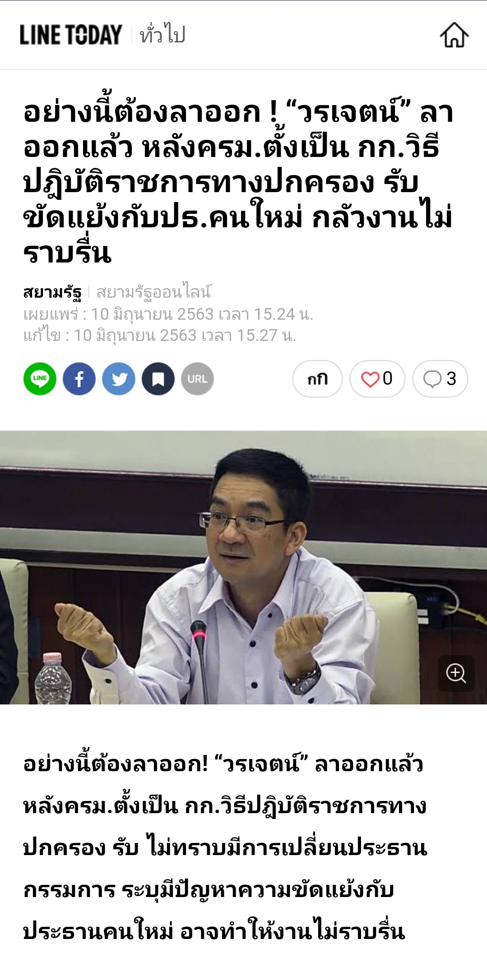
Task: Open the article photo of the speaker
Action: (x=243, y=567)
